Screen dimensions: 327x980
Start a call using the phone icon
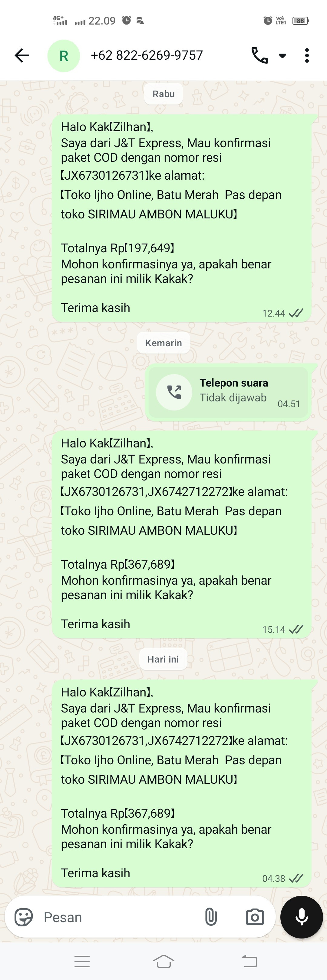tap(260, 55)
